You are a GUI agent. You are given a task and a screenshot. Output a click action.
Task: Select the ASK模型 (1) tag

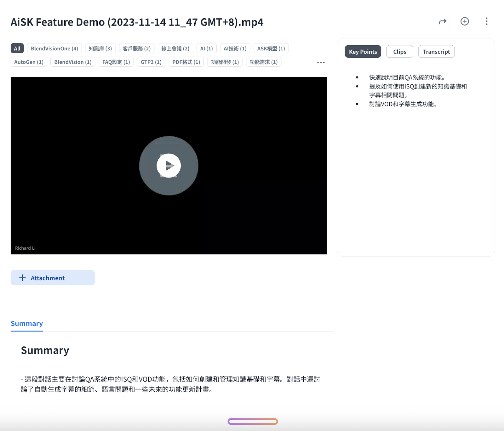(271, 48)
